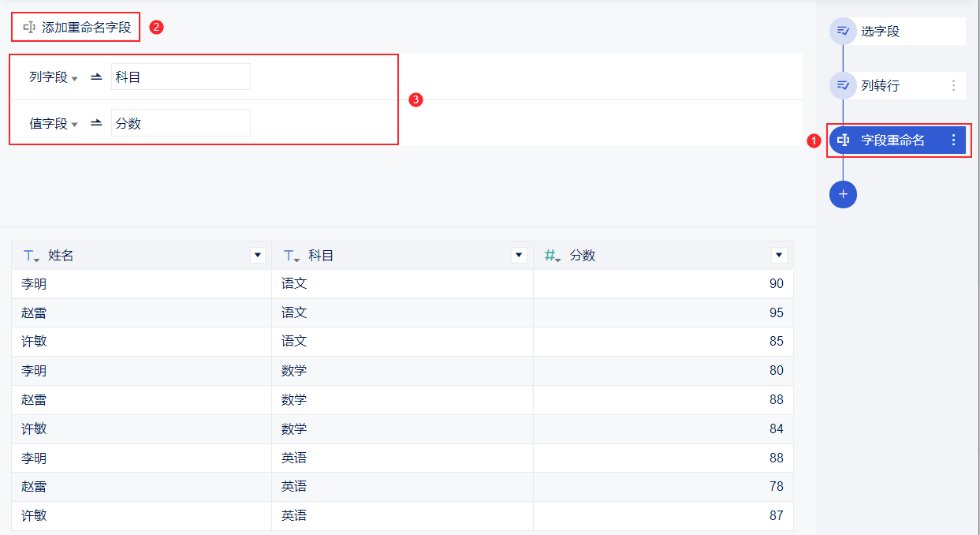Expand the 列字段 field dropdown
This screenshot has height=535, width=980.
click(54, 77)
